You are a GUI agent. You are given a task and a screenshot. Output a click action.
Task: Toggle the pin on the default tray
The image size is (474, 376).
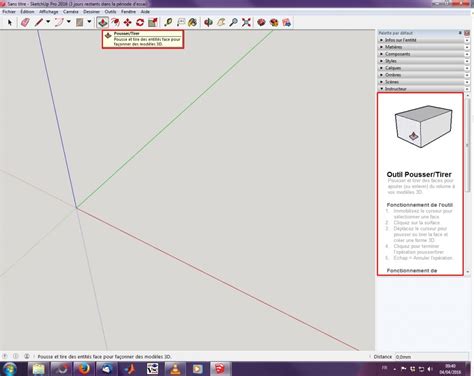pos(460,33)
